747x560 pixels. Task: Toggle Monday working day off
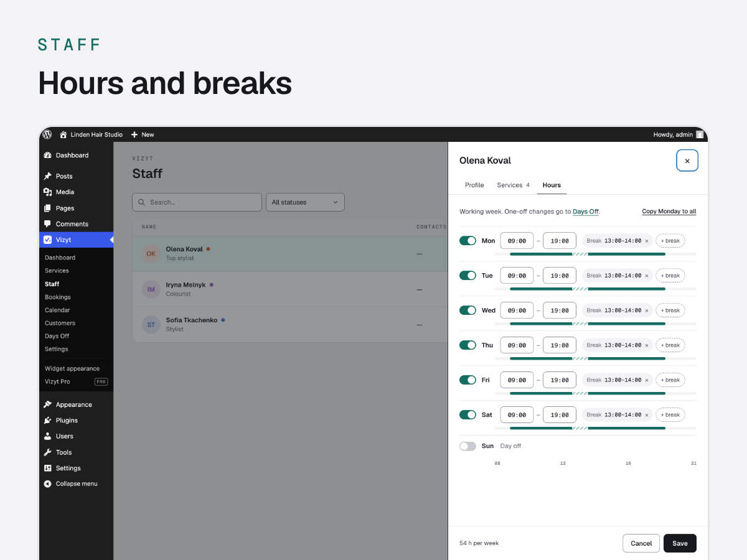[x=467, y=241]
